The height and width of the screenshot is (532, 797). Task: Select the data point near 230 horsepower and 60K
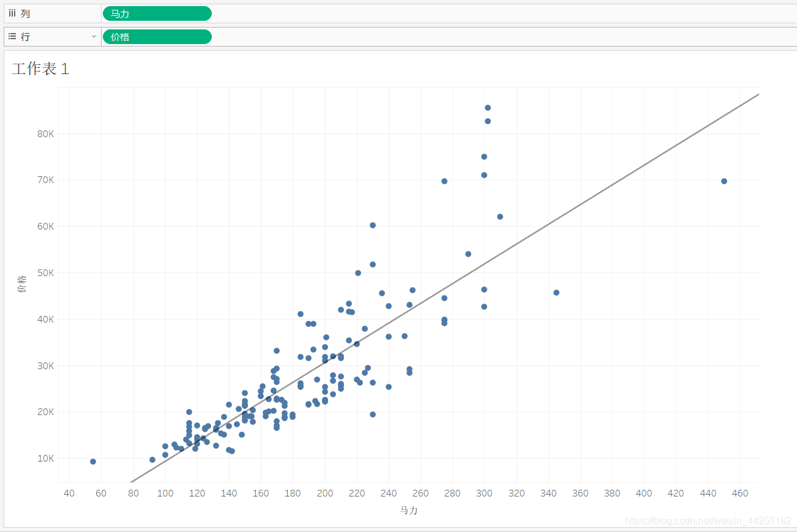click(373, 225)
